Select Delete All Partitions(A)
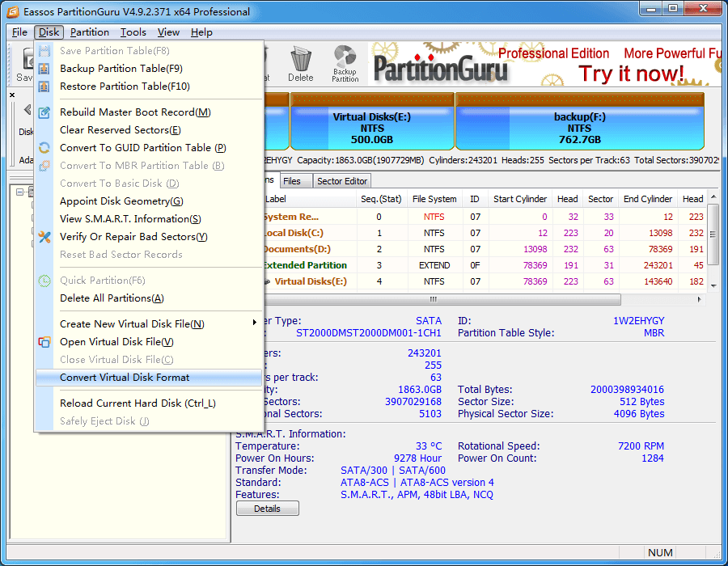The height and width of the screenshot is (566, 728). click(x=149, y=298)
